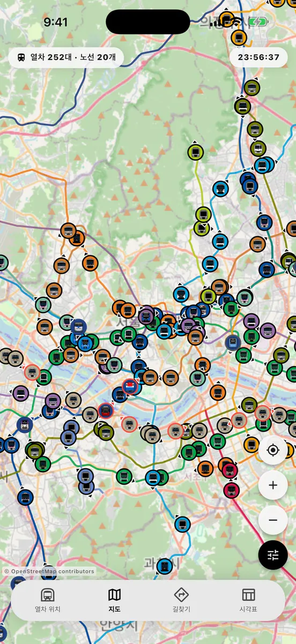Select the red-ringed dark blue train marker

point(106,412)
